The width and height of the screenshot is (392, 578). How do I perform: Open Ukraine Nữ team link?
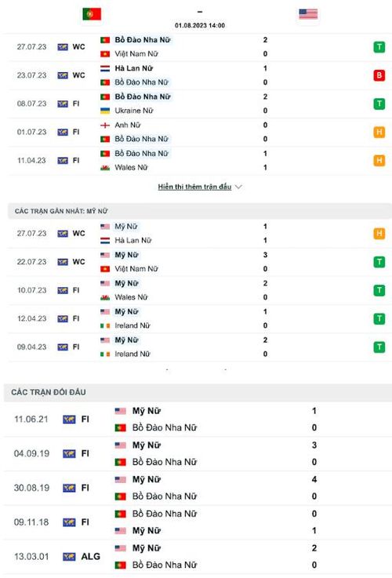pyautogui.click(x=134, y=111)
